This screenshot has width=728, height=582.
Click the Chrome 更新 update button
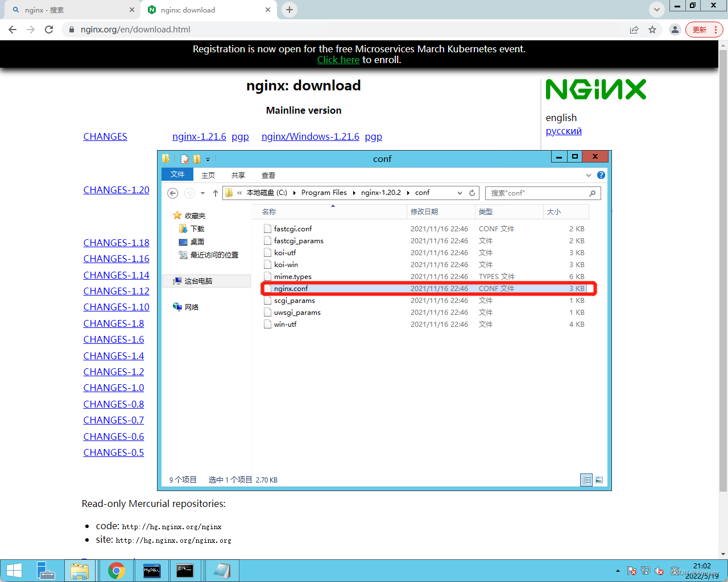(x=704, y=30)
